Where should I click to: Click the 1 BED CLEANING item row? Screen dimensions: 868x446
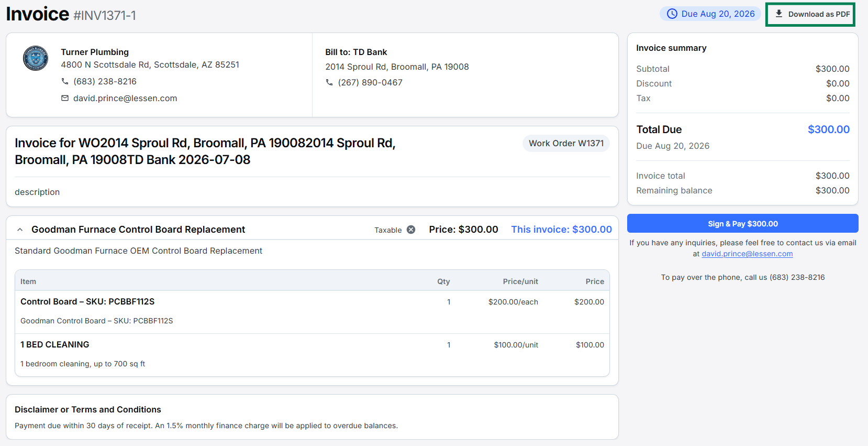tap(312, 355)
